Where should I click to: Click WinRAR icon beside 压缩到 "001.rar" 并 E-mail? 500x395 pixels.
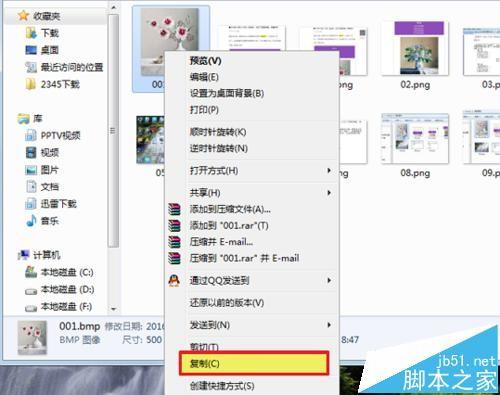click(x=174, y=258)
